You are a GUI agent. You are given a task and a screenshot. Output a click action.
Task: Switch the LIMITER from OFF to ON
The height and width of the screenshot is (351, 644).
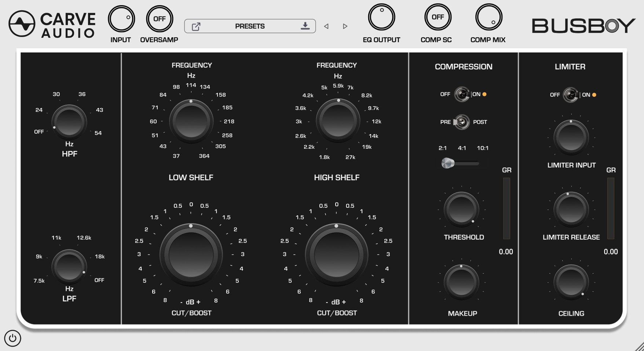coord(571,95)
